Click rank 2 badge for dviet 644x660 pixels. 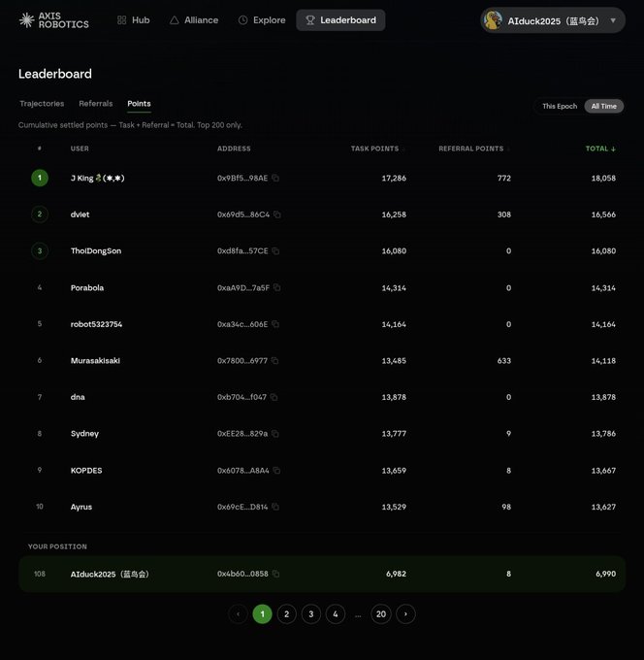coord(40,214)
